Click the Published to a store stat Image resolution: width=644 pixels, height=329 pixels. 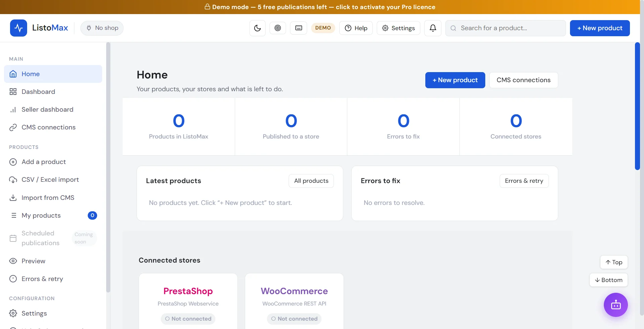[291, 127]
